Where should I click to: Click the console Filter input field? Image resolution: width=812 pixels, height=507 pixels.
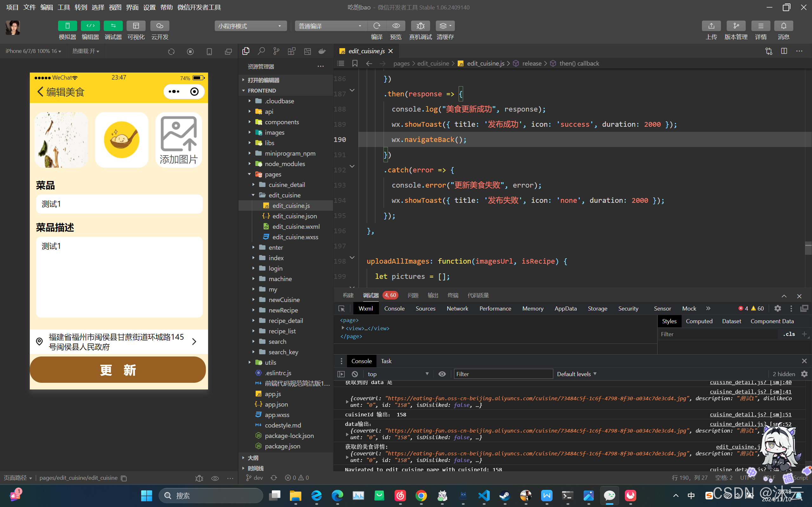pyautogui.click(x=503, y=374)
